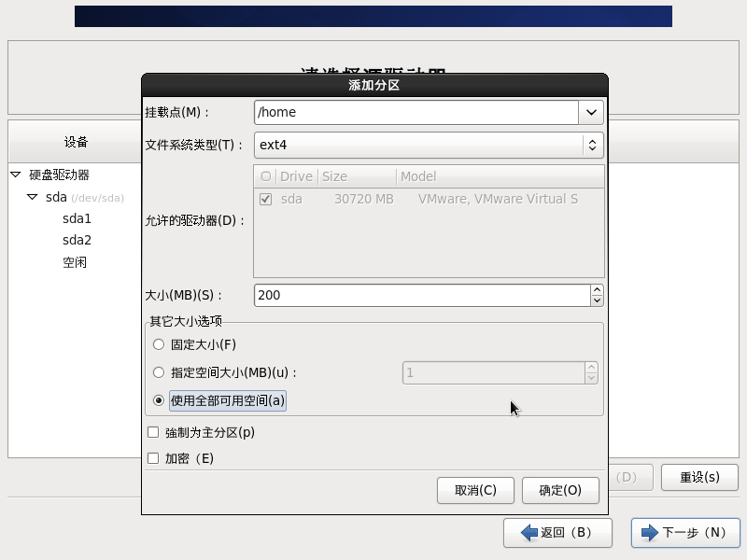Image resolution: width=747 pixels, height=560 pixels.
Task: Open the mount point dropdown arrow
Action: tap(591, 112)
